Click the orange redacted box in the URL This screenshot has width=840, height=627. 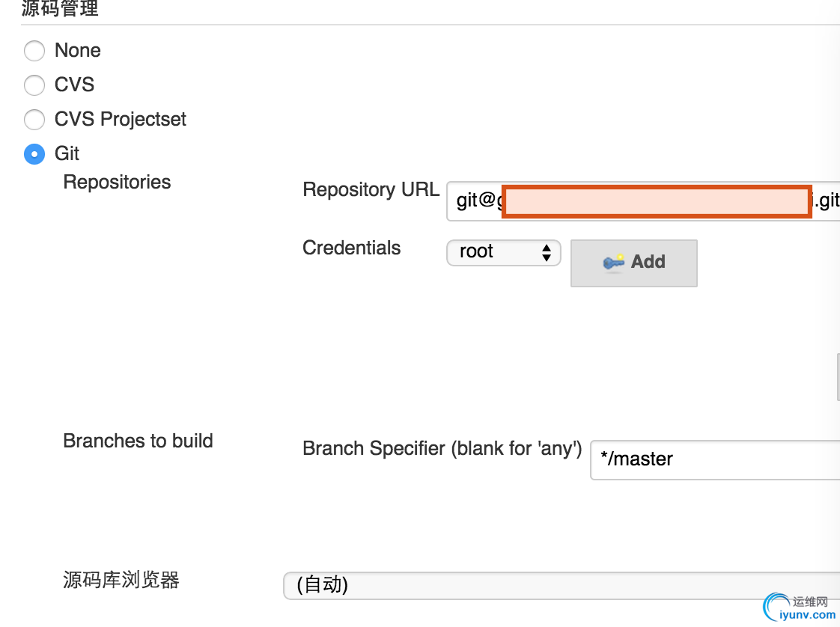[657, 202]
